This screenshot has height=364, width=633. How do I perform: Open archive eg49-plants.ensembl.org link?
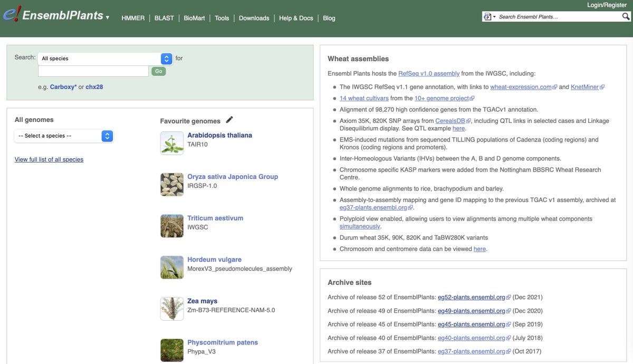tap(472, 311)
